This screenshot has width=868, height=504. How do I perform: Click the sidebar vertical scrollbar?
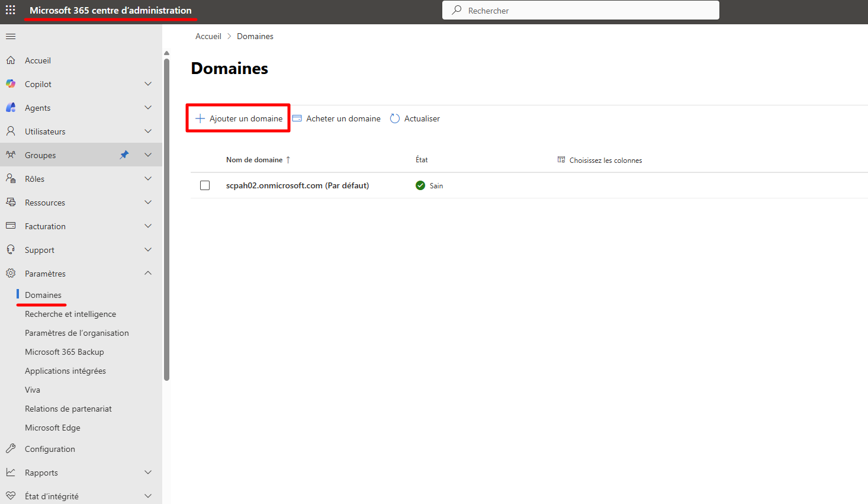tap(166, 219)
